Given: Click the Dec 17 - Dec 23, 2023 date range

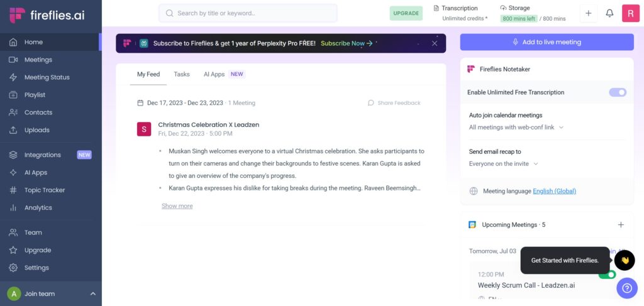Looking at the screenshot, I should [x=186, y=103].
